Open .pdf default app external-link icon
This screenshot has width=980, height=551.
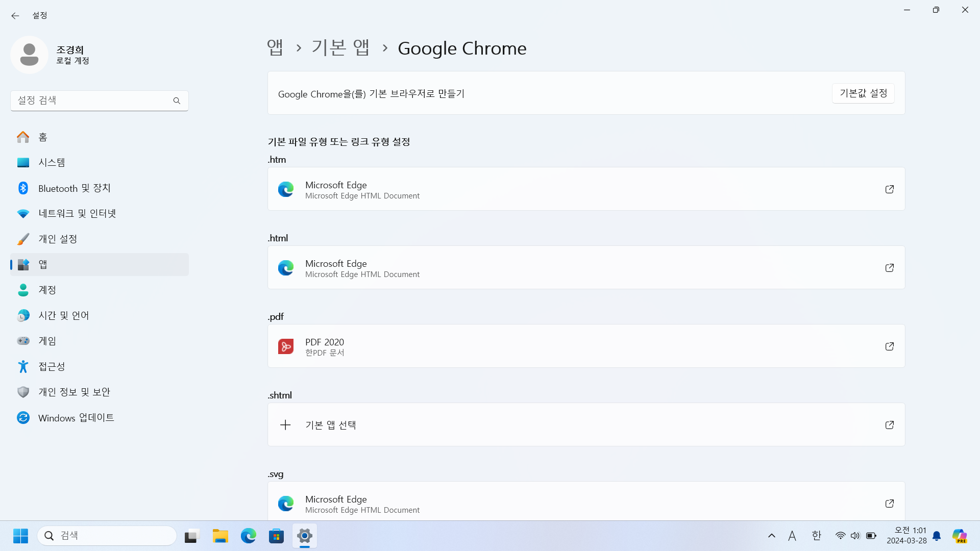click(x=890, y=346)
